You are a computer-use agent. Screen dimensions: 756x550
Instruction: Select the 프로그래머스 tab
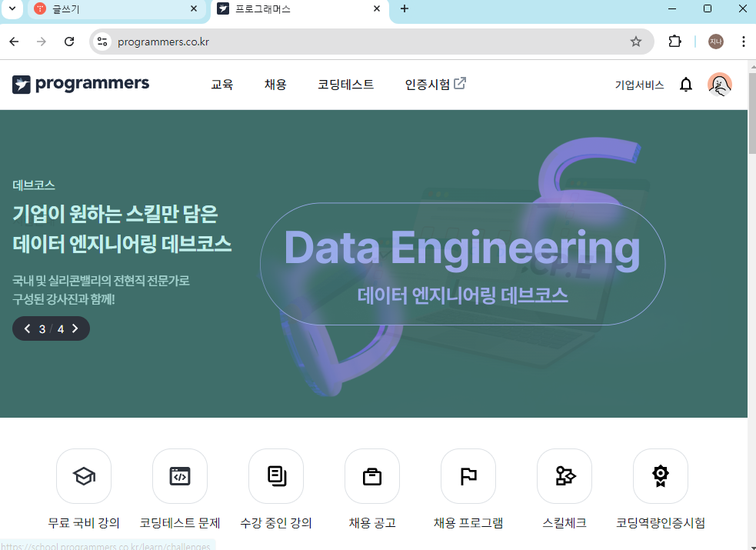pyautogui.click(x=299, y=8)
